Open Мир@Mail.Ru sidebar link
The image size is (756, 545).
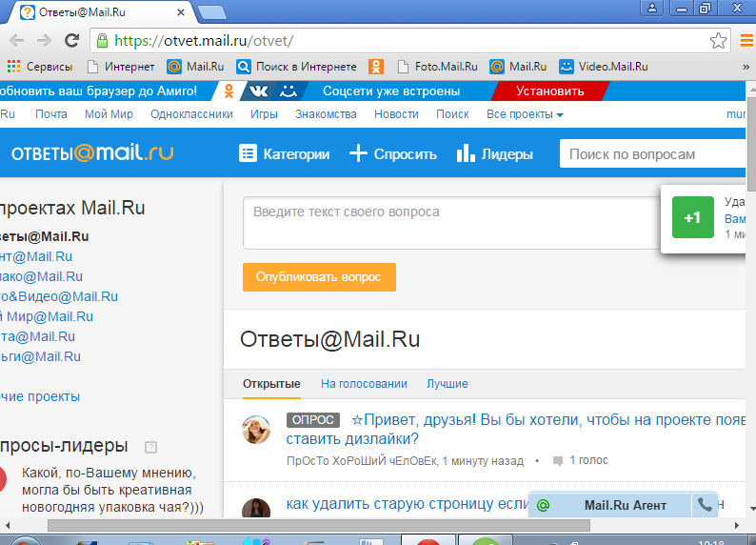pyautogui.click(x=47, y=316)
